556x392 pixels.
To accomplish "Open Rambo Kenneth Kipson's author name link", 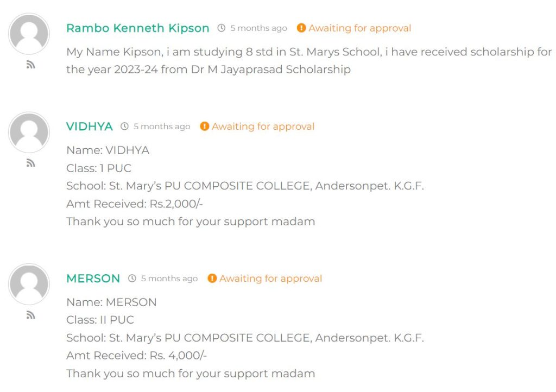I will (x=137, y=28).
